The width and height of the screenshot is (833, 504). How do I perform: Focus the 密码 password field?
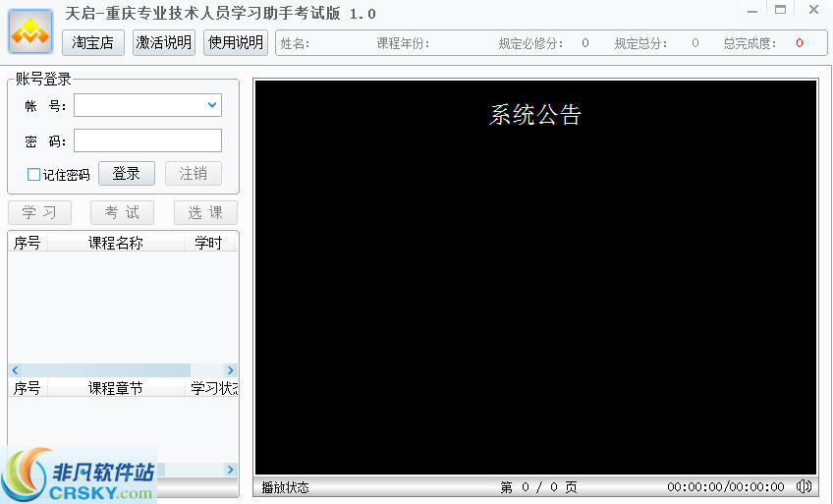(147, 140)
